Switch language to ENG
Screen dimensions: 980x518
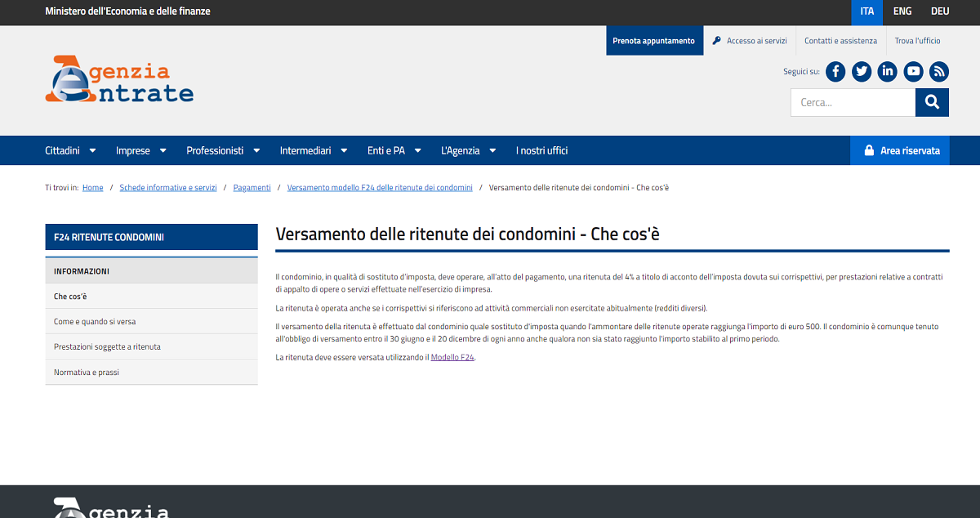(x=902, y=11)
